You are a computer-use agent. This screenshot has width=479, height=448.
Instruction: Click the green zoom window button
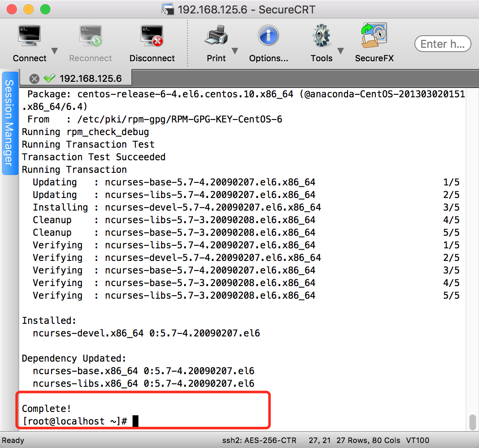[45, 9]
